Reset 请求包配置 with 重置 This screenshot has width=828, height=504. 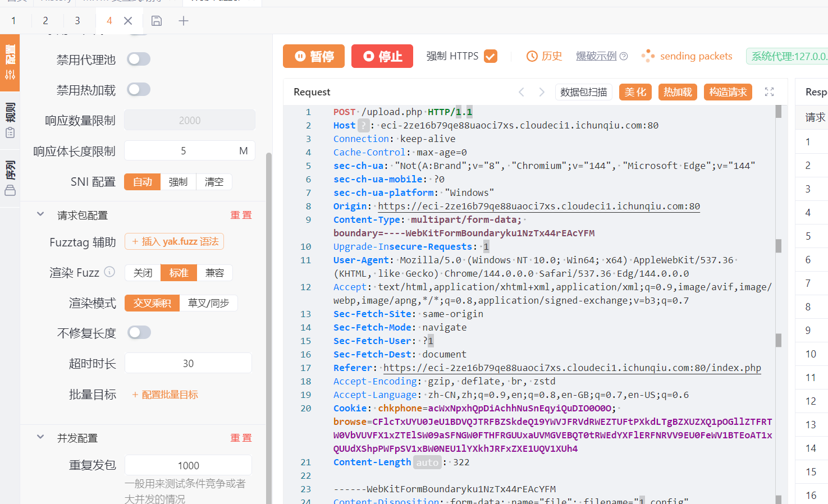pyautogui.click(x=241, y=215)
